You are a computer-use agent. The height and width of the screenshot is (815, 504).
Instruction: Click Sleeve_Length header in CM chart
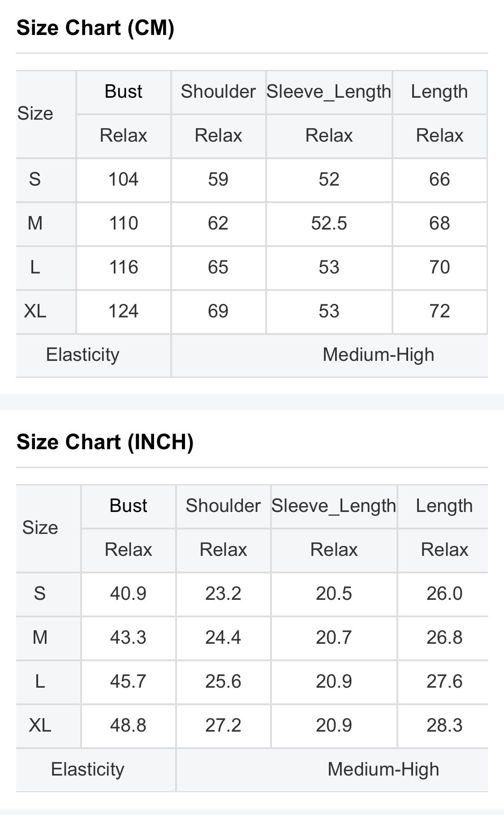coord(329,92)
